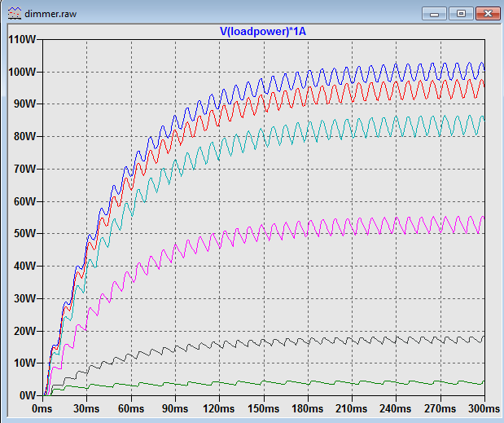
Task: Click the 90ms time axis label
Action: [175, 408]
